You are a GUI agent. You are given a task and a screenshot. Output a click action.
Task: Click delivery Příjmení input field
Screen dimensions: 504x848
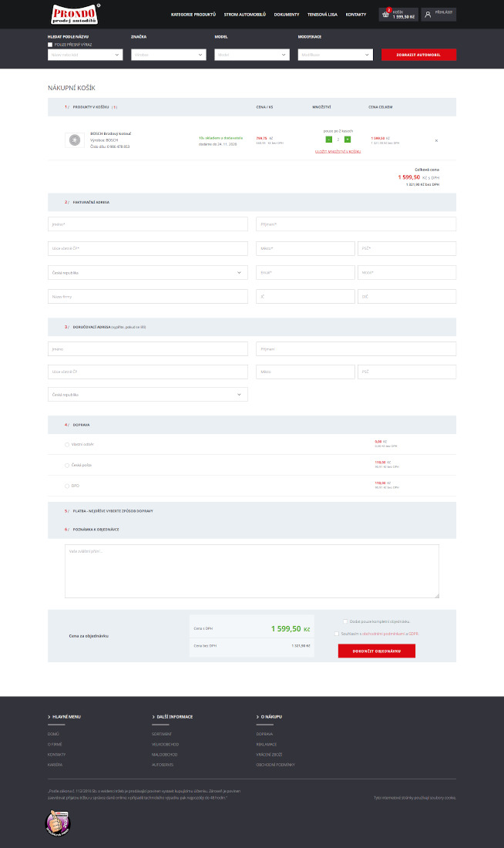(356, 348)
